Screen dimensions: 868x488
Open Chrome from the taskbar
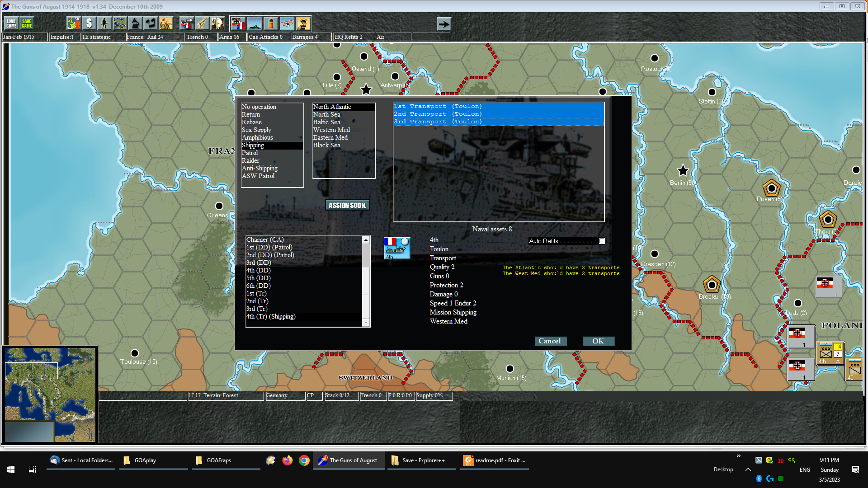304,460
